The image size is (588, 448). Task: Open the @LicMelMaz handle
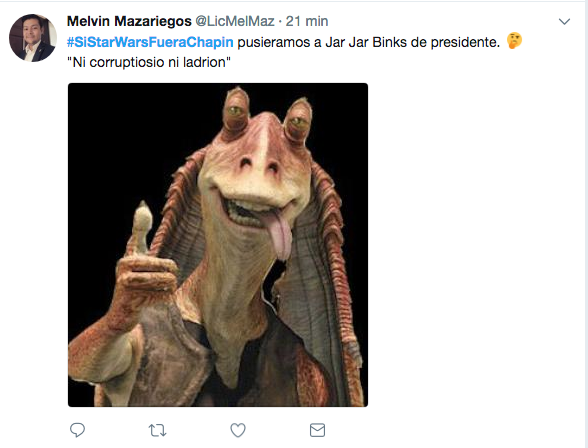click(x=235, y=21)
